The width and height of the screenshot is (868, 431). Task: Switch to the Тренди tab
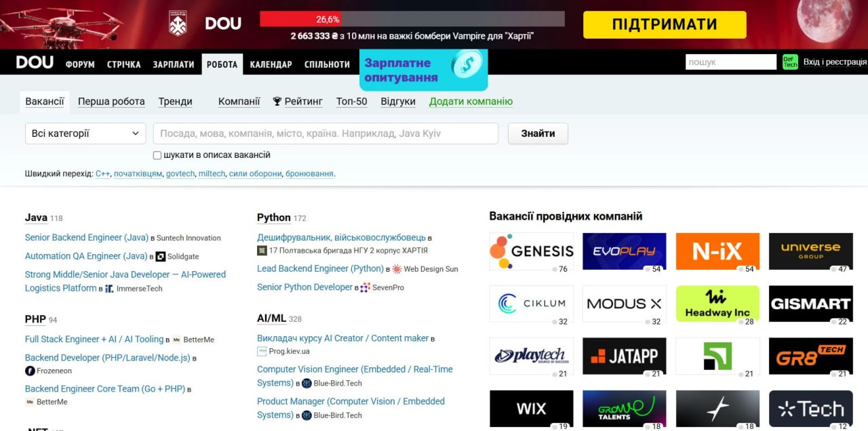click(176, 102)
